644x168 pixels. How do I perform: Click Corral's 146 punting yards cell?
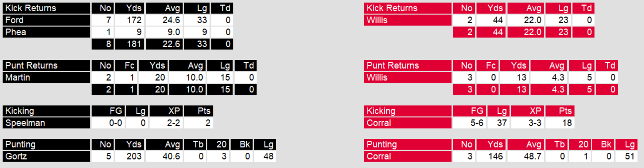click(491, 156)
